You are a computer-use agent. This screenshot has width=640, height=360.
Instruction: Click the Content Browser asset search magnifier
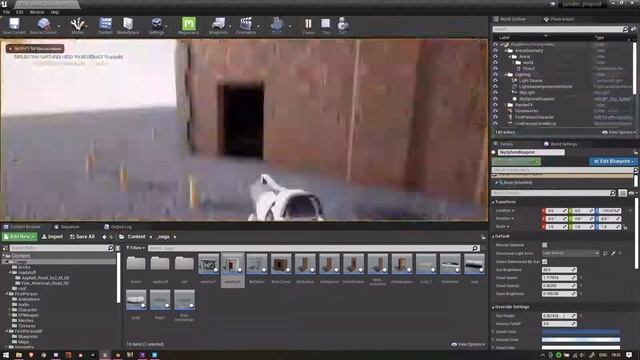(x=475, y=248)
